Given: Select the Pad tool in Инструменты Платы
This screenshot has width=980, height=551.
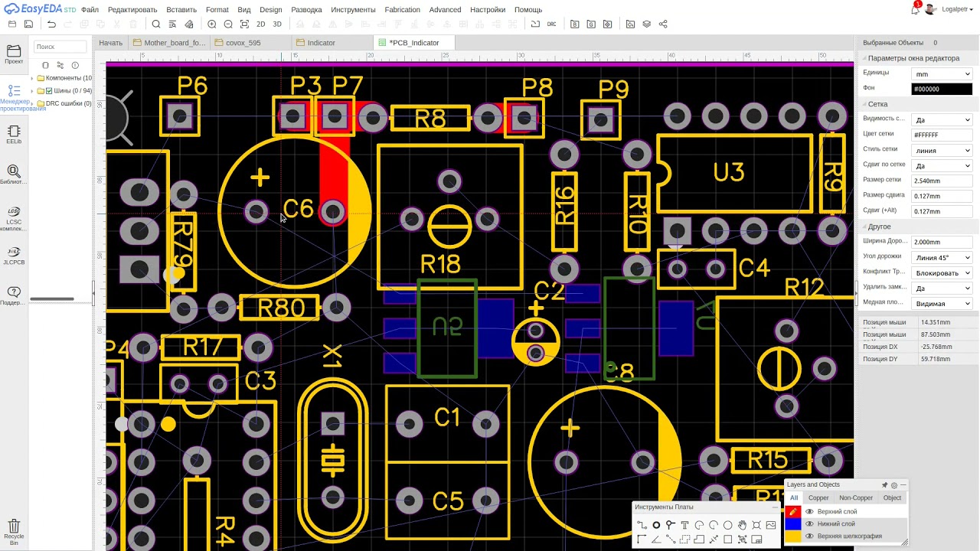Looking at the screenshot, I should pos(656,525).
